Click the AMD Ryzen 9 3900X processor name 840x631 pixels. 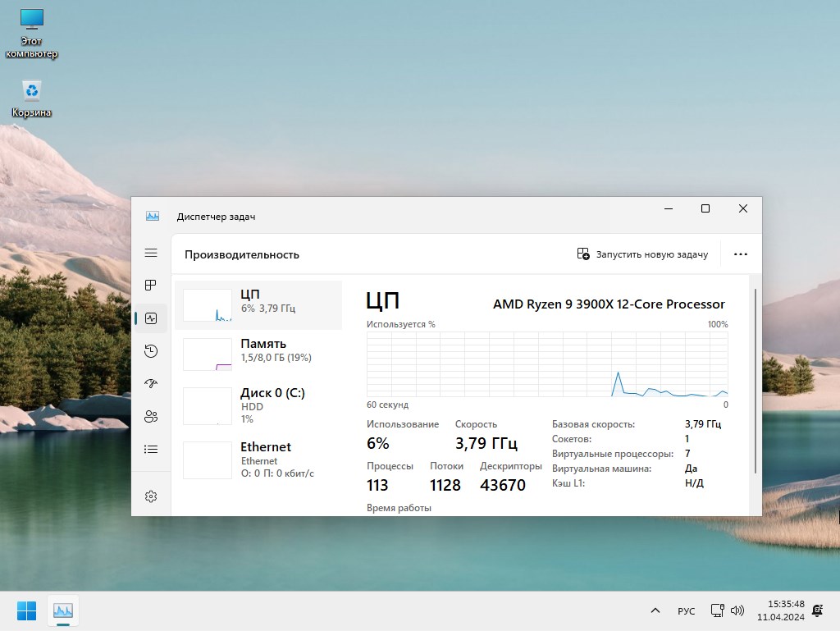[609, 304]
